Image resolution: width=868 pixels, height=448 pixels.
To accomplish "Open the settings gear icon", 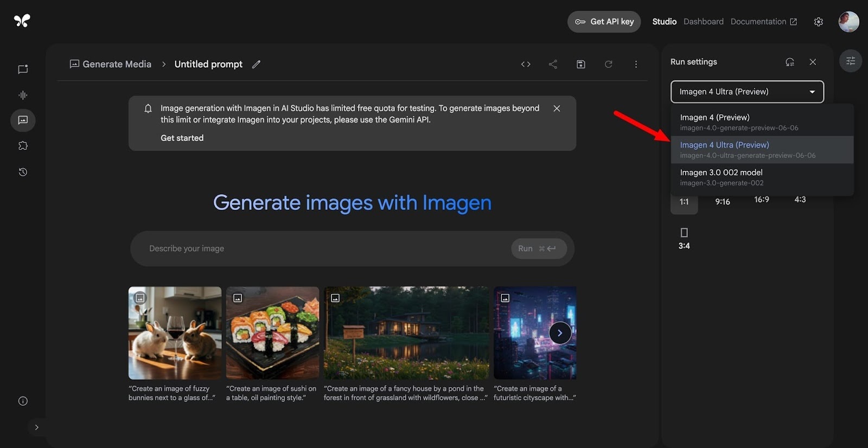I will pyautogui.click(x=818, y=22).
